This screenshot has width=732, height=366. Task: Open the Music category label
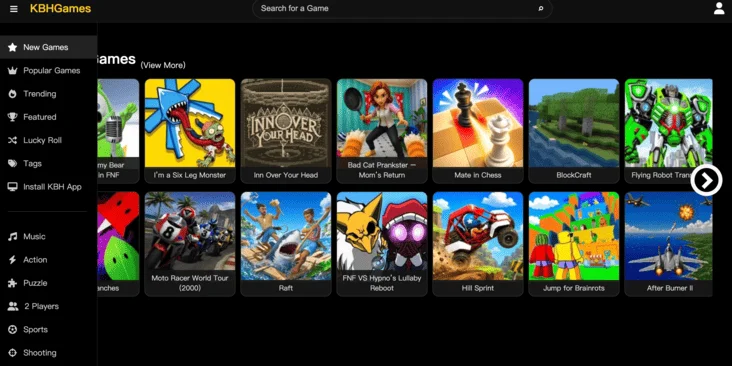(x=35, y=237)
